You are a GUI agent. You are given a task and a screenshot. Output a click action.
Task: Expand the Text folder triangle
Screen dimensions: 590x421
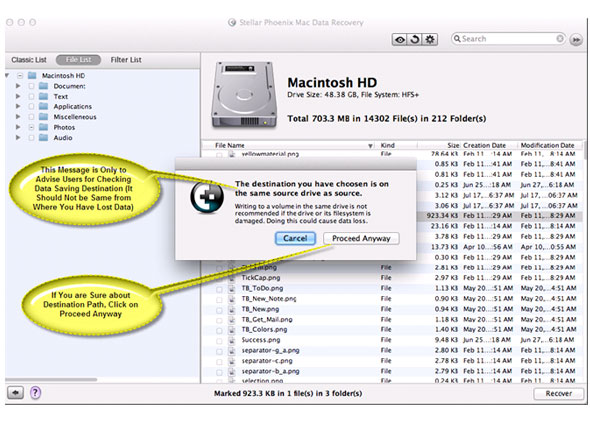pos(18,96)
